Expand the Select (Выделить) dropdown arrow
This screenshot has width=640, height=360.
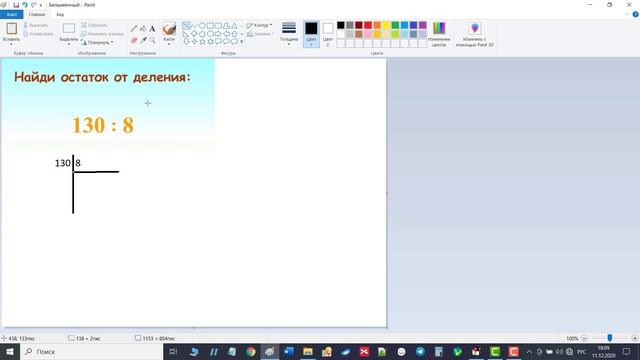point(69,44)
